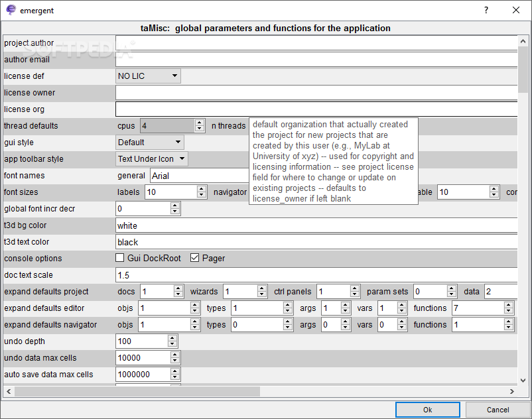This screenshot has width=532, height=419.
Task: Click the emergent app icon in title bar
Action: (x=11, y=10)
